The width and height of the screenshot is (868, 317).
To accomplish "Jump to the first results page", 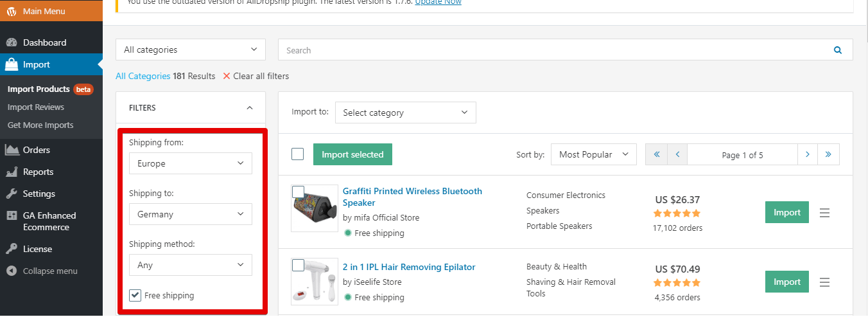I will (x=656, y=154).
